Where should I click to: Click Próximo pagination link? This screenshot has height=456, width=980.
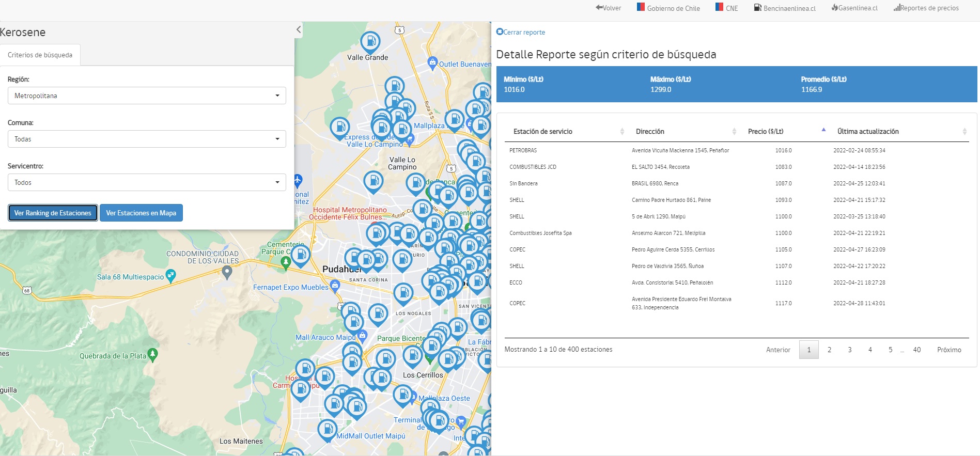949,350
